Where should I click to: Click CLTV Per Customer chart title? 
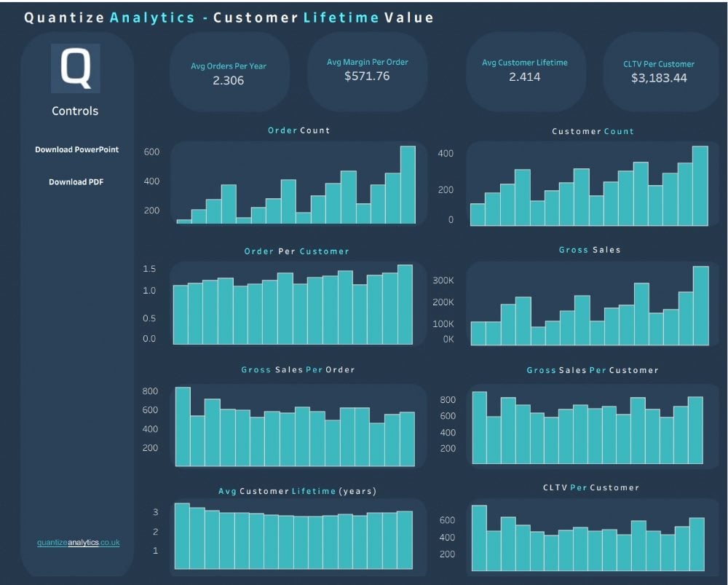[x=590, y=488]
